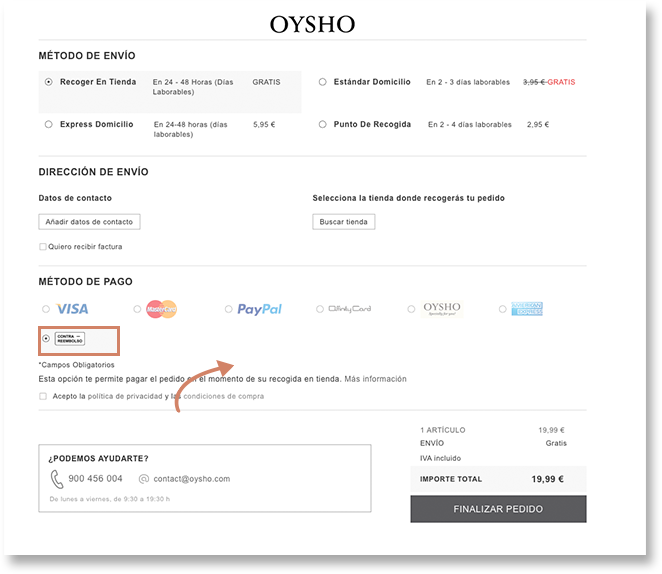The height and width of the screenshot is (574, 662).
Task: Click 'Selecciona la tienda donde recogerás' label
Action: tap(408, 198)
